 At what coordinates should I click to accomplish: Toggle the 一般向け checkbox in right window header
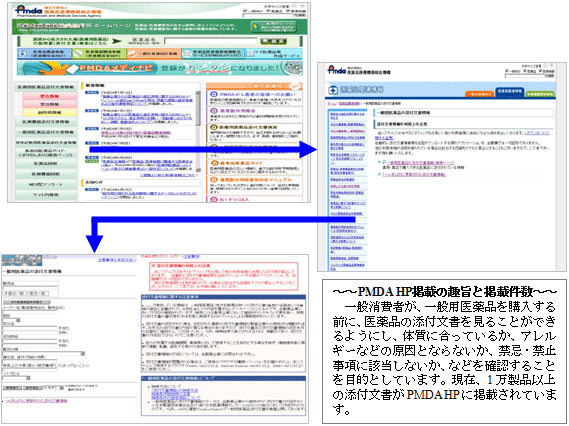point(507,71)
